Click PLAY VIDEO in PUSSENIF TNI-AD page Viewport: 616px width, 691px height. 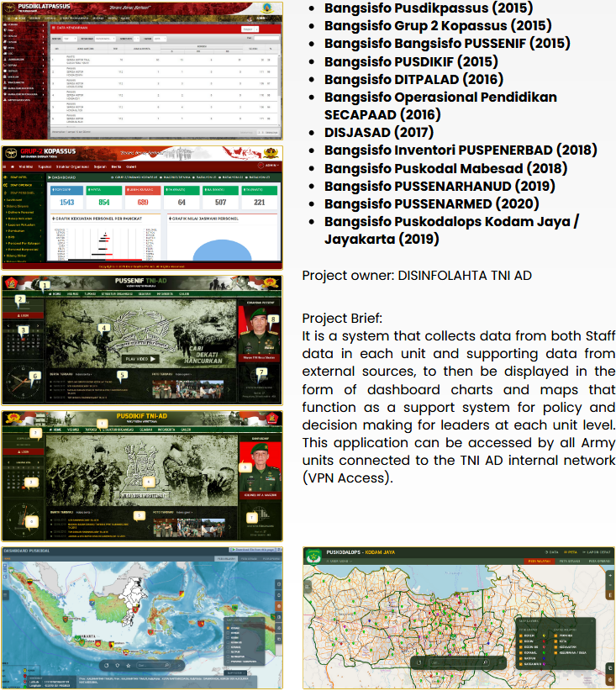pos(140,359)
